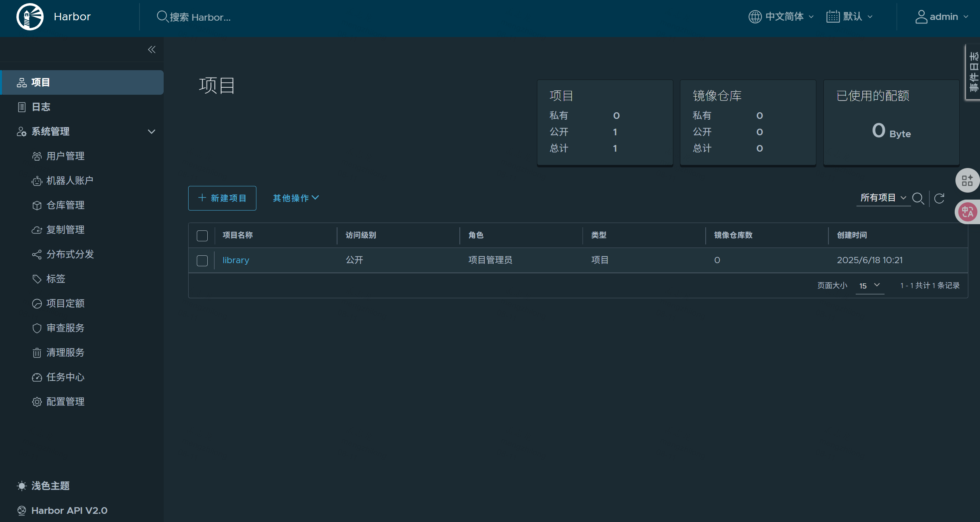The width and height of the screenshot is (980, 522).
Task: Refresh the project list with the reload icon
Action: pyautogui.click(x=939, y=198)
